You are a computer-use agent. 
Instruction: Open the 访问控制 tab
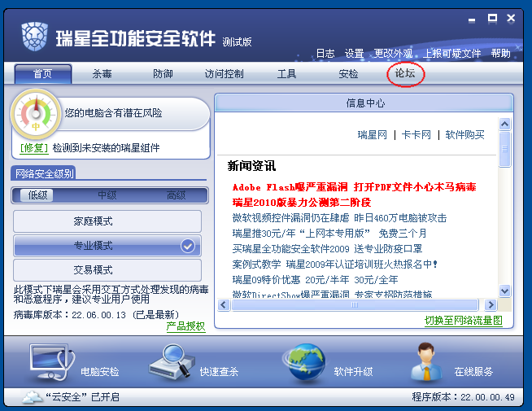click(224, 73)
